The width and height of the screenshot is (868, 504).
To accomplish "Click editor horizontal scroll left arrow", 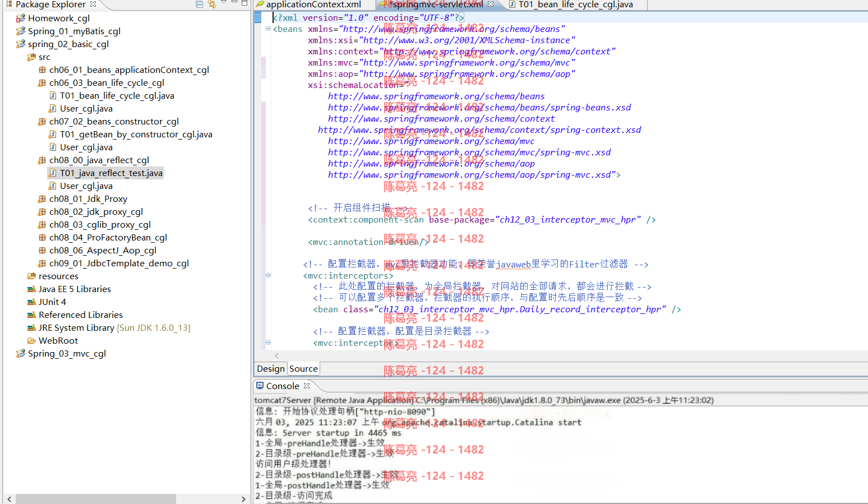I will coord(277,355).
